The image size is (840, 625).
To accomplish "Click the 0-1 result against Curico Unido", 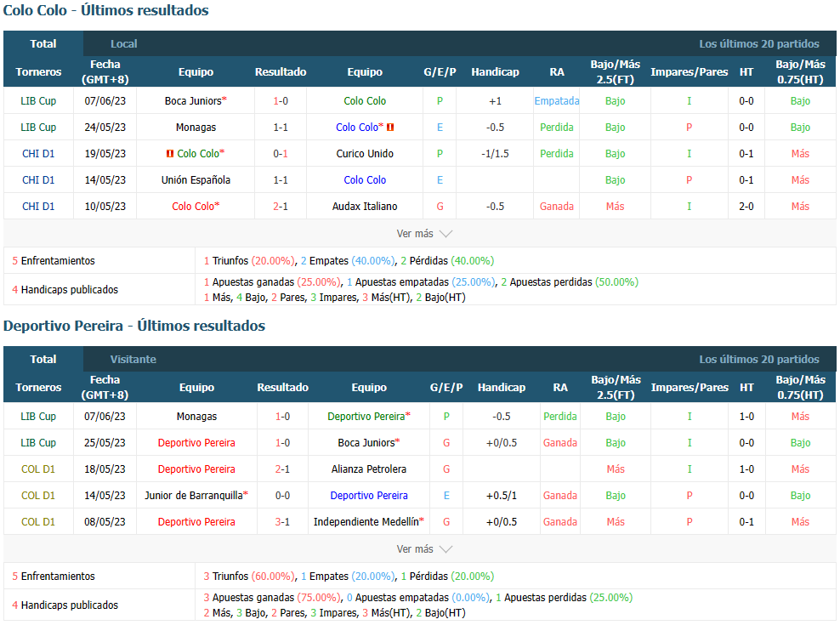I will (x=281, y=154).
